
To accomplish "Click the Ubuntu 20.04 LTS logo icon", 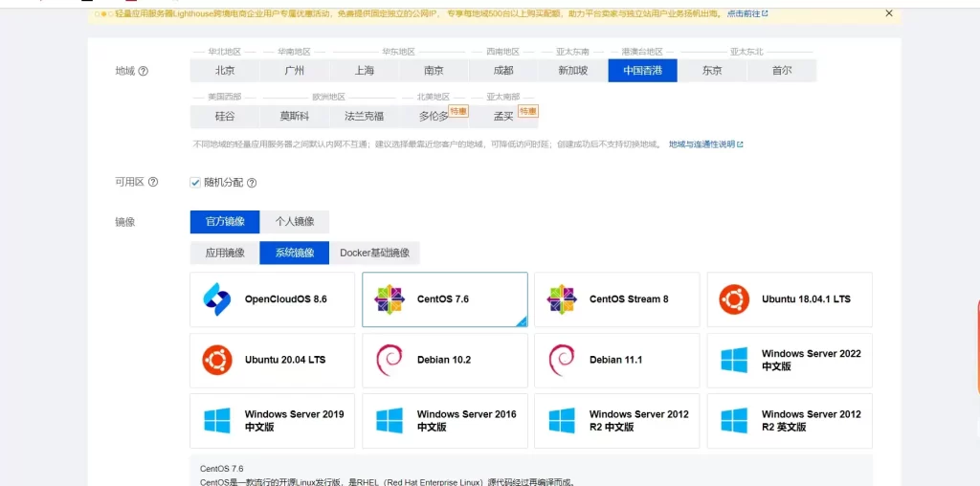I will coord(217,360).
